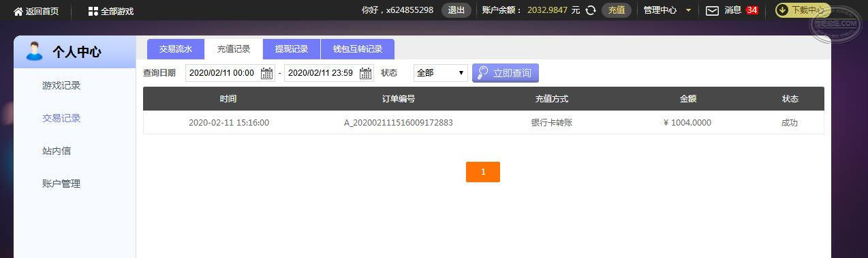
Task: Open 站内信 in the sidebar
Action: [x=57, y=151]
